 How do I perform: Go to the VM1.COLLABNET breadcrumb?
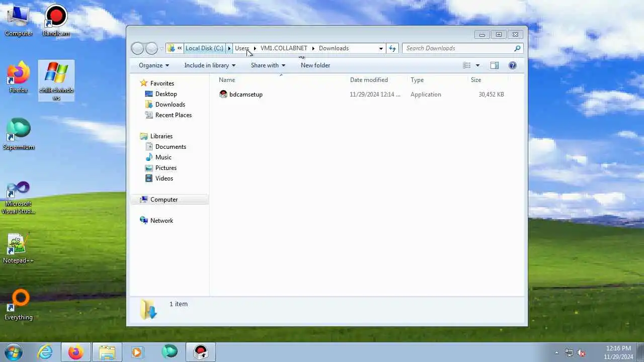[x=284, y=48]
